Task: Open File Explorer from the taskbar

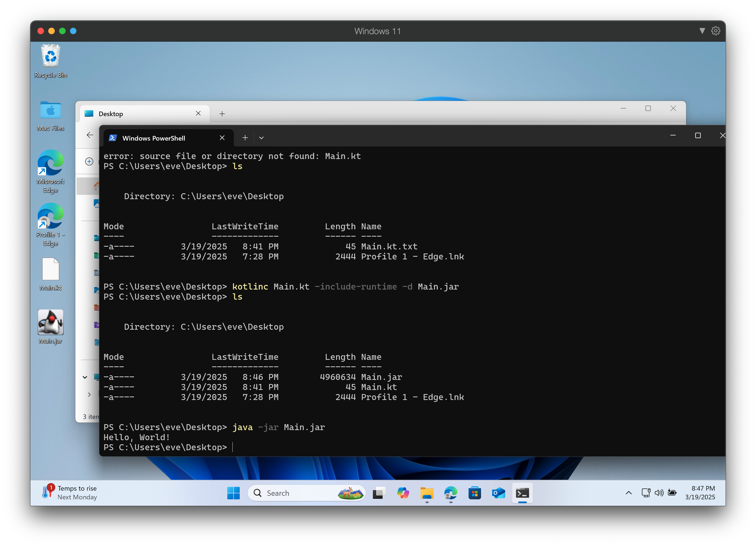Action: pyautogui.click(x=427, y=493)
